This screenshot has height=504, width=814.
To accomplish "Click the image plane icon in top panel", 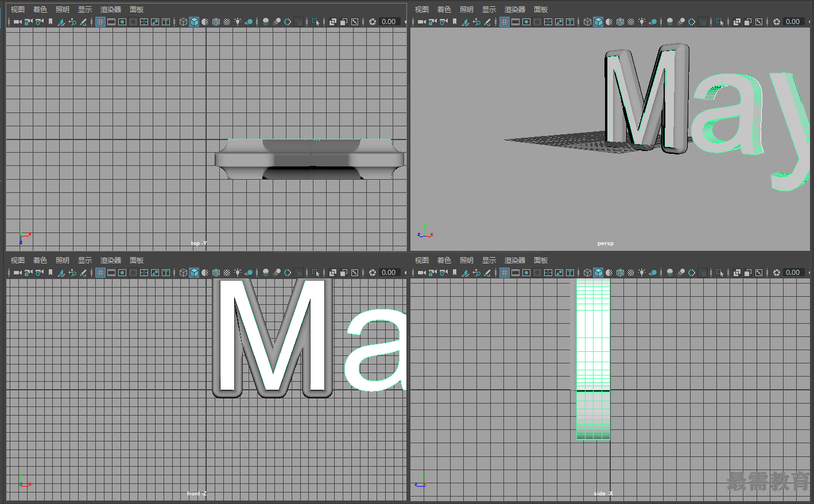I will 61,22.
